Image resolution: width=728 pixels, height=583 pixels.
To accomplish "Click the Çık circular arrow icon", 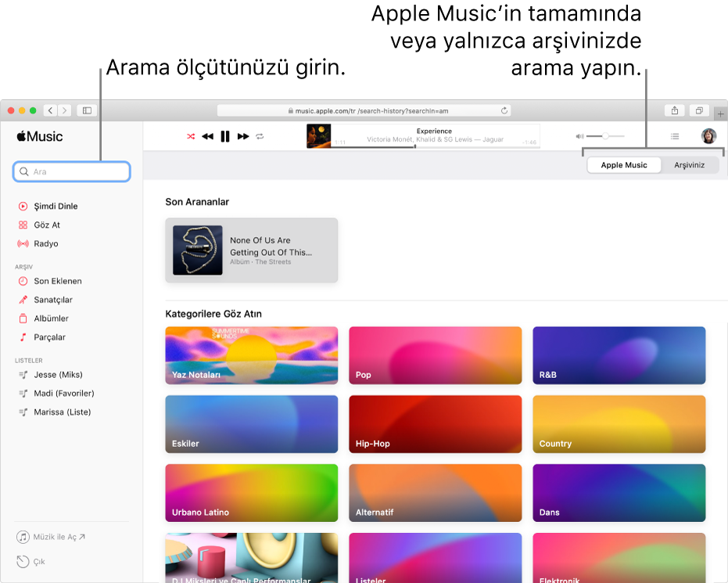I will click(x=23, y=562).
